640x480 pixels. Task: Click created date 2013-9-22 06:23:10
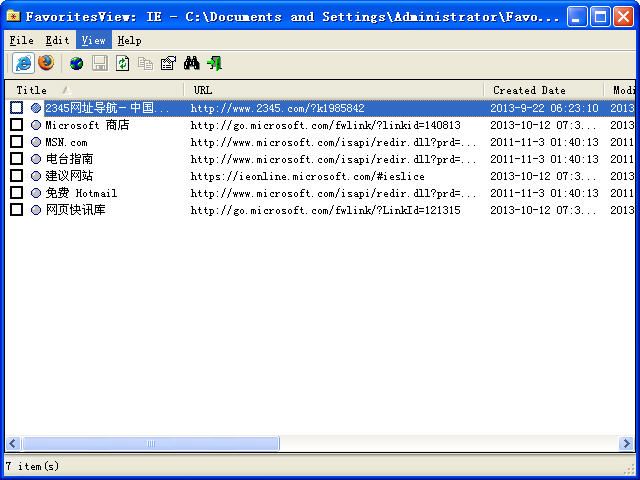point(544,108)
